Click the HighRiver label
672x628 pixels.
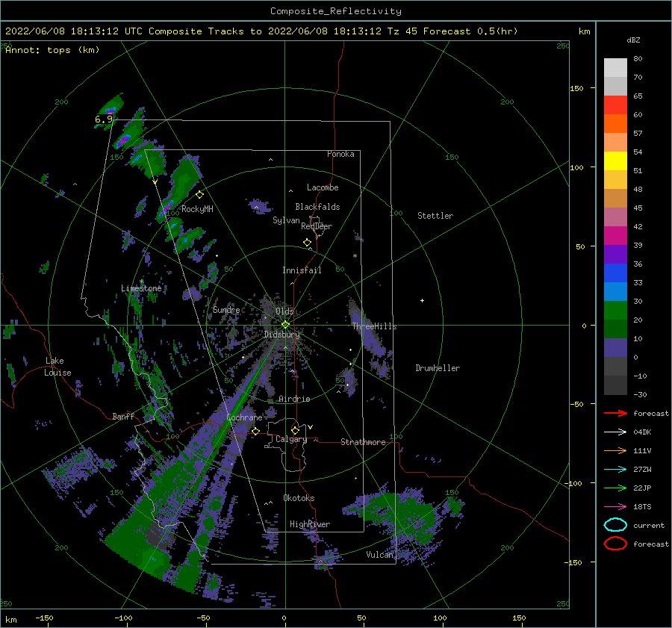click(x=310, y=524)
